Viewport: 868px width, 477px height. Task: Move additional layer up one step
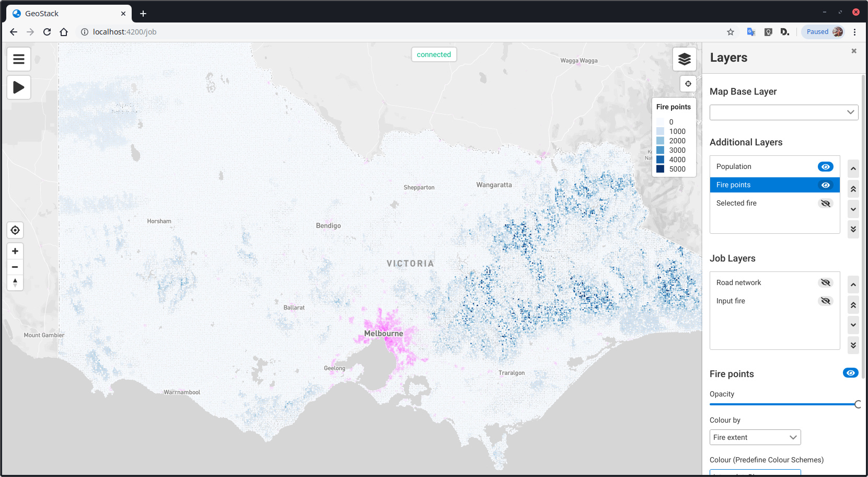[853, 168]
